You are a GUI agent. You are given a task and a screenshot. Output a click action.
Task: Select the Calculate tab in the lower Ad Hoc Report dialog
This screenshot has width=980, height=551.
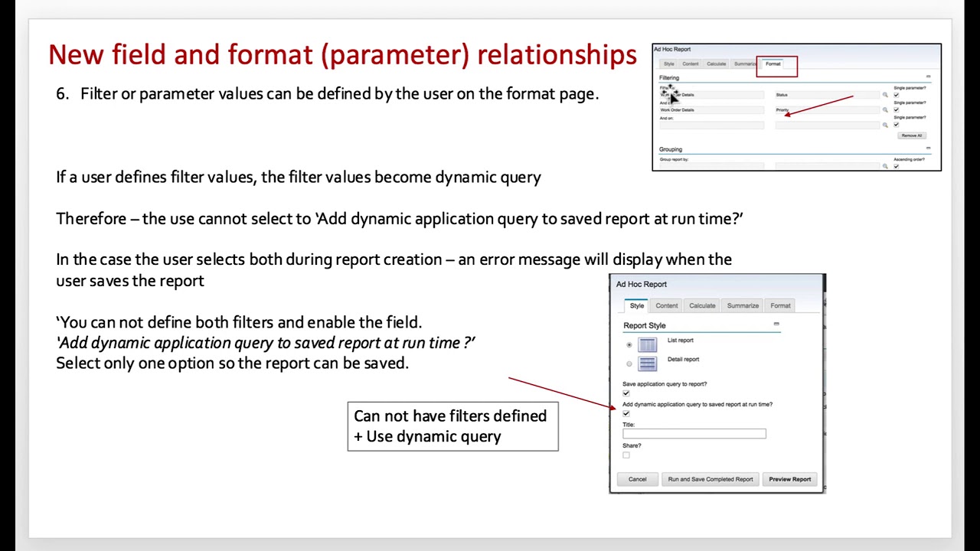[x=702, y=305]
